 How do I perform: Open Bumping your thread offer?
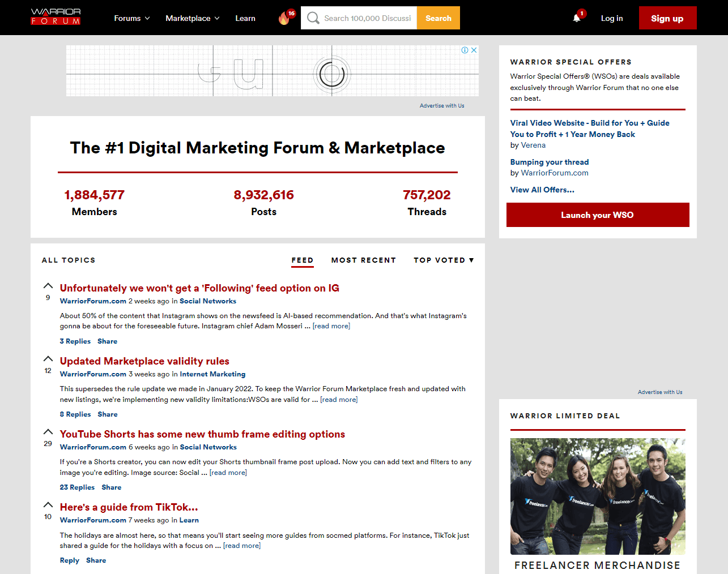click(x=550, y=162)
